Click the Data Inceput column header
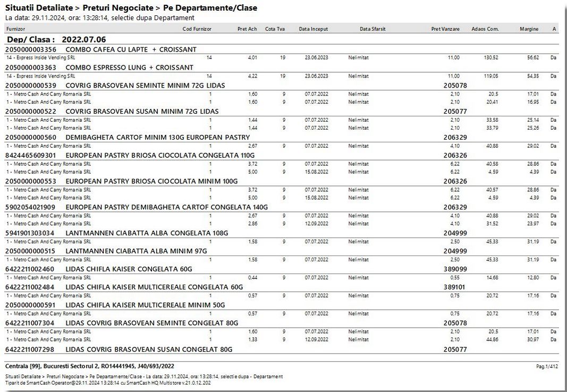The width and height of the screenshot is (567, 392). pyautogui.click(x=313, y=29)
